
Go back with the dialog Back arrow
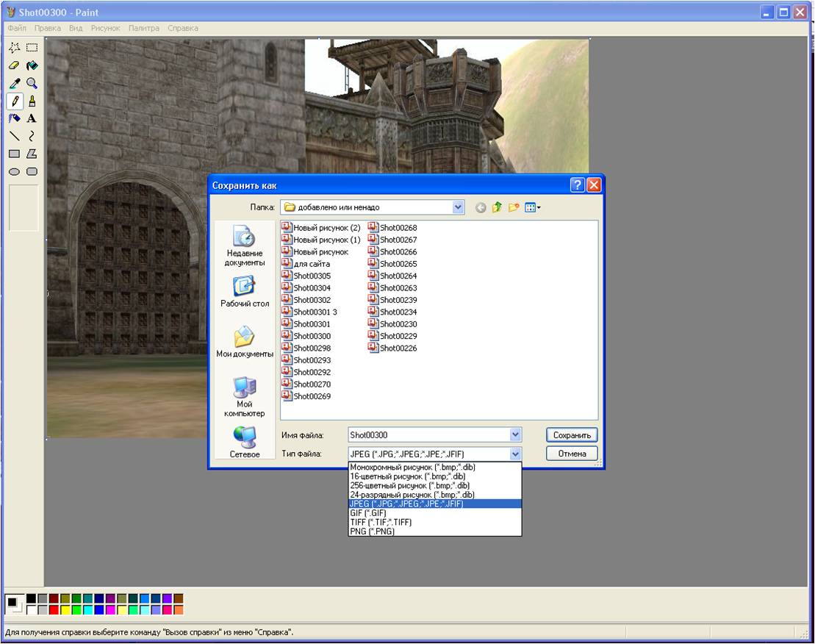481,208
